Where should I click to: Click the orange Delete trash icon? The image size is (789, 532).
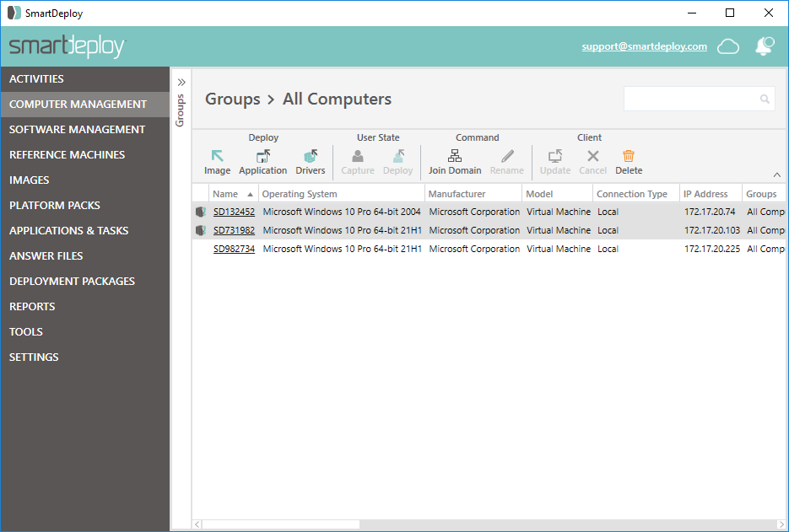click(629, 156)
